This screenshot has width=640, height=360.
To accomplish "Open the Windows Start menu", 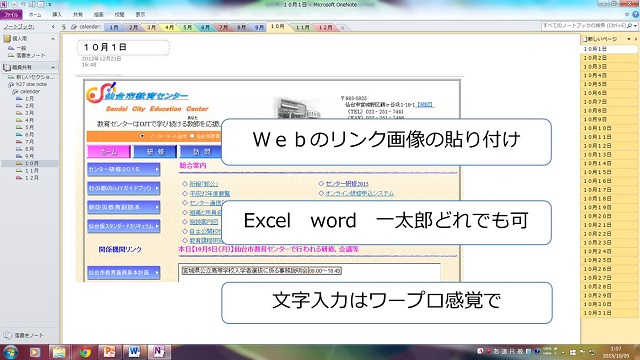I will coord(10,351).
